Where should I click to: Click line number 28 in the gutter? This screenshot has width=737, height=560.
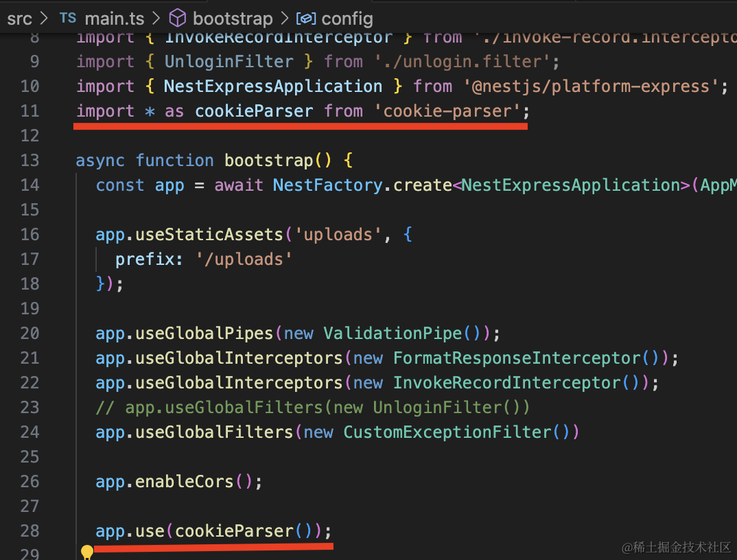click(x=30, y=531)
